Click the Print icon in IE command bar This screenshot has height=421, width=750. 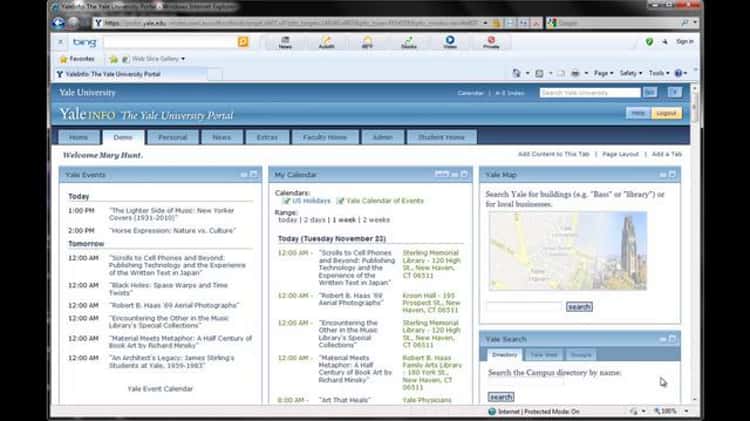[575, 73]
